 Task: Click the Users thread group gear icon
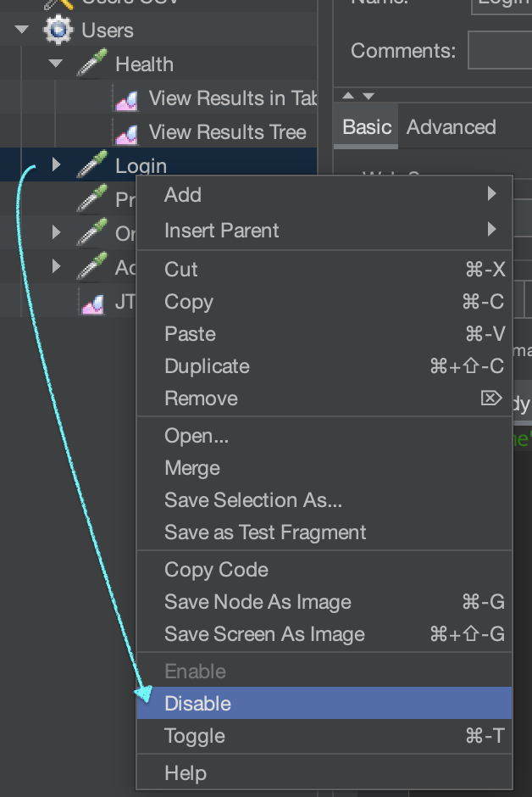click(58, 31)
